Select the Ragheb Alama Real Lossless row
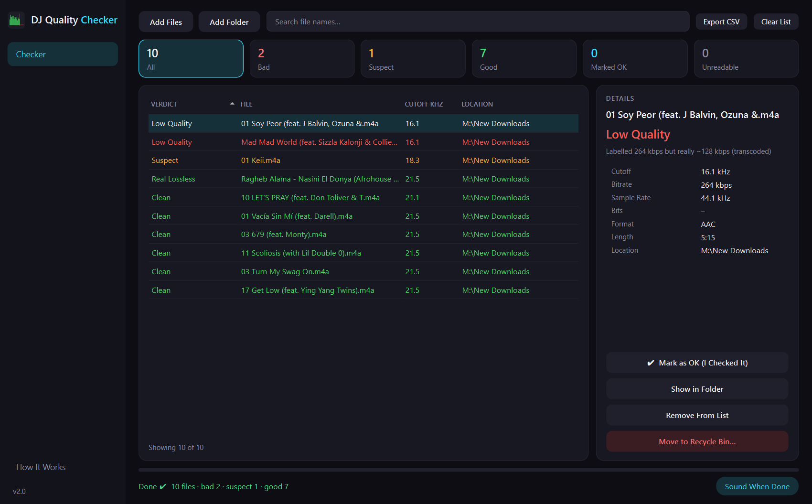Viewport: 812px width, 504px height. [363, 179]
